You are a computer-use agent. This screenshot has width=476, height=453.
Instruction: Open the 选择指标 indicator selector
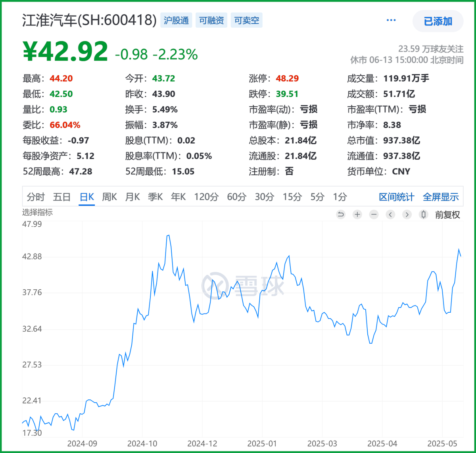(37, 212)
